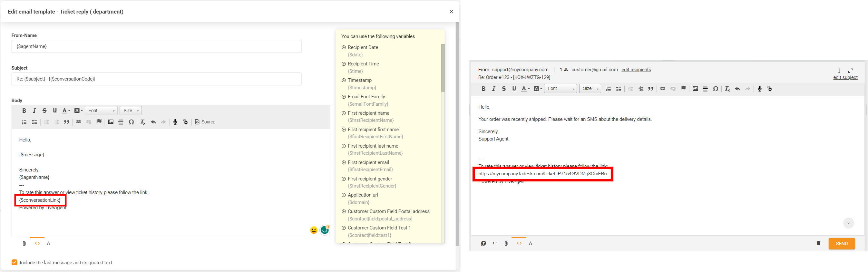
Task: Switch to plain text mode below template body
Action: (49, 243)
